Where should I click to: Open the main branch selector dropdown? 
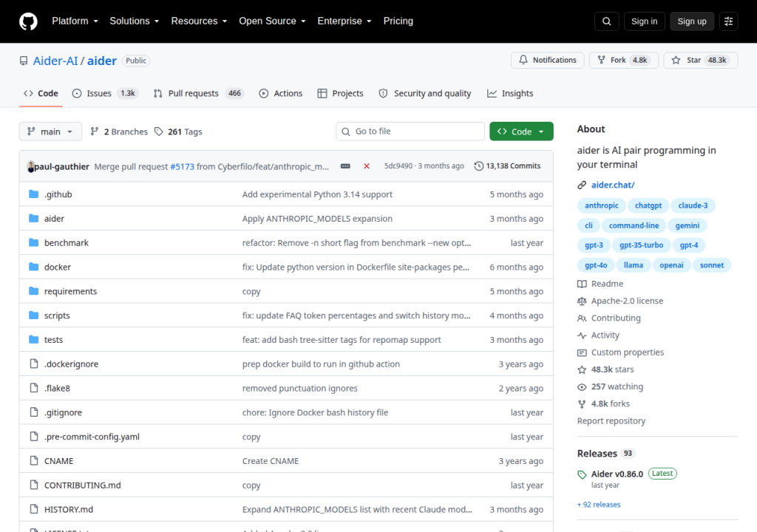(50, 132)
